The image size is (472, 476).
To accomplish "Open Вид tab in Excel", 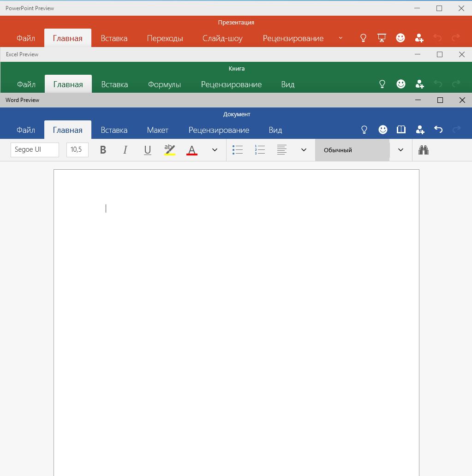I will point(287,84).
